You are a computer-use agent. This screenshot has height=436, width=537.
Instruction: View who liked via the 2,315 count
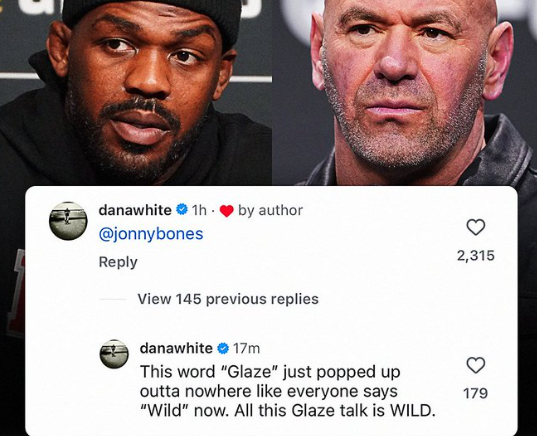click(x=476, y=256)
